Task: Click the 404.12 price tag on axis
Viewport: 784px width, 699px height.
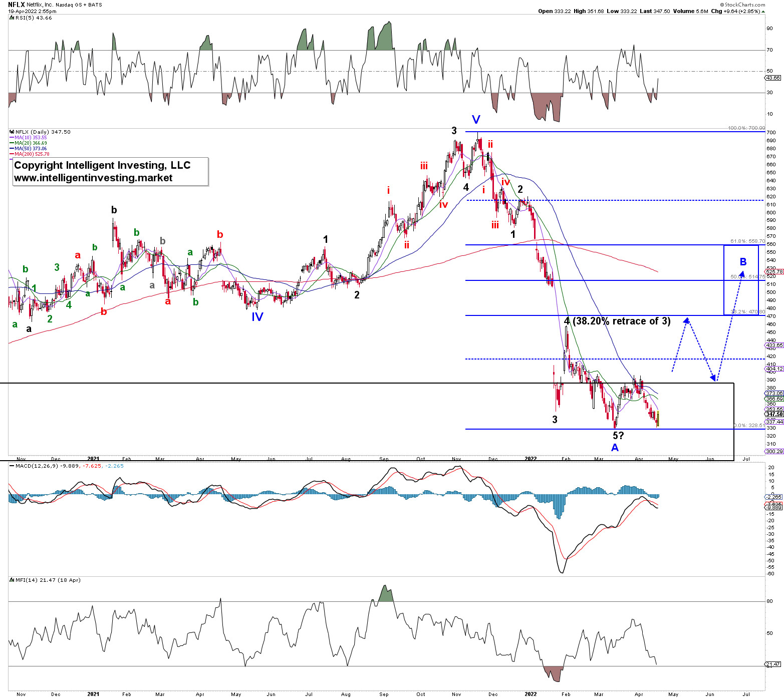Action: coord(774,369)
